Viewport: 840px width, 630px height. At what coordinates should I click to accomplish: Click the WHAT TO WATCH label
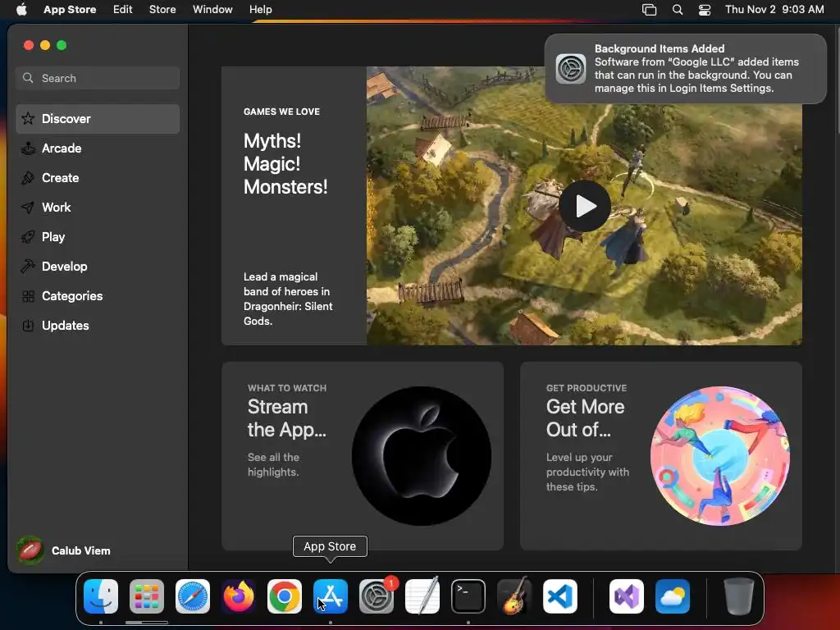click(x=287, y=388)
